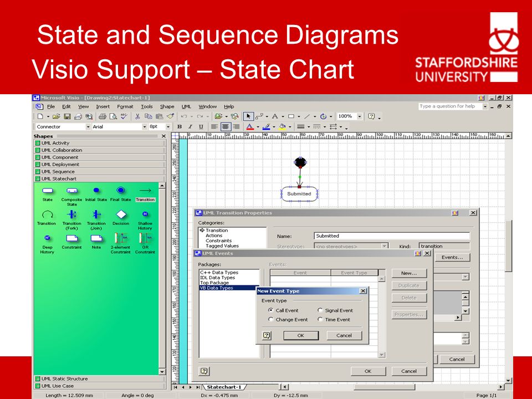Expand the UML Activity stencil
532x399 pixels.
100,143
